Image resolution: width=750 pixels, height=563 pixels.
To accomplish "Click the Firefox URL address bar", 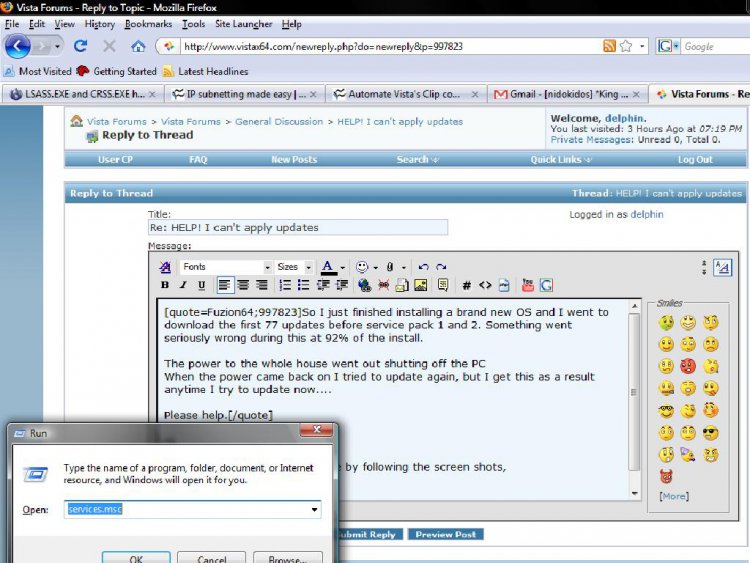I will pyautogui.click(x=390, y=46).
